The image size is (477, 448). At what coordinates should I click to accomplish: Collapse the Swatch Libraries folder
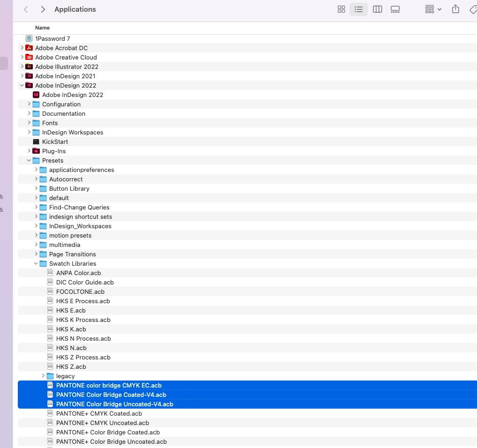coord(36,263)
